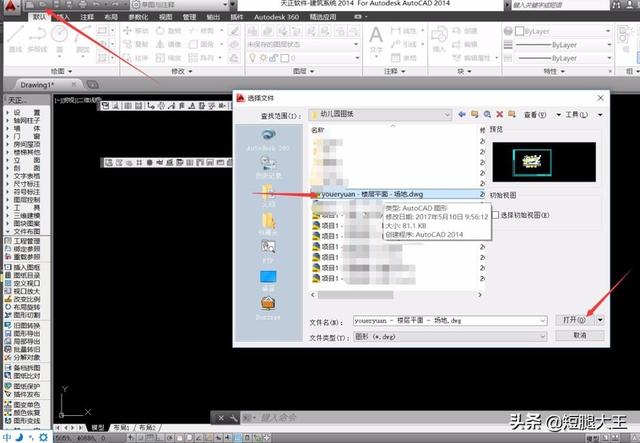The height and width of the screenshot is (443, 640).
Task: Click the IME 中 language indicator in taskbar
Action: coord(7,437)
